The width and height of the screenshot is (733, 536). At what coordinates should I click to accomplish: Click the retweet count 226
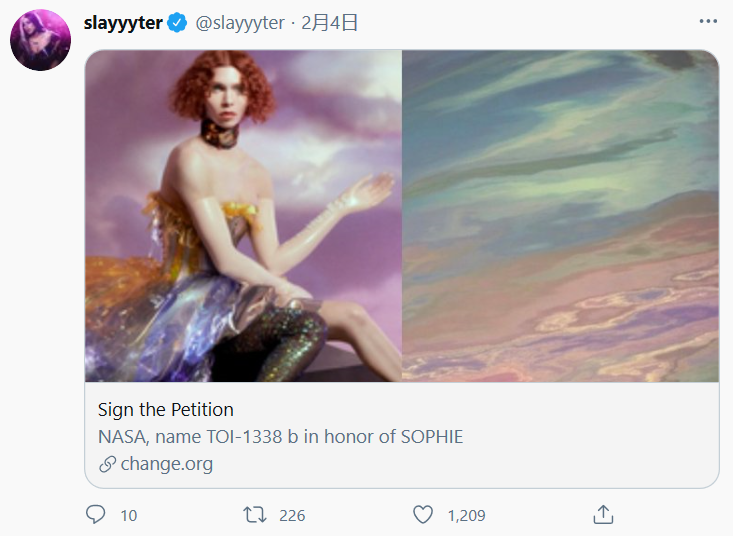click(x=292, y=516)
